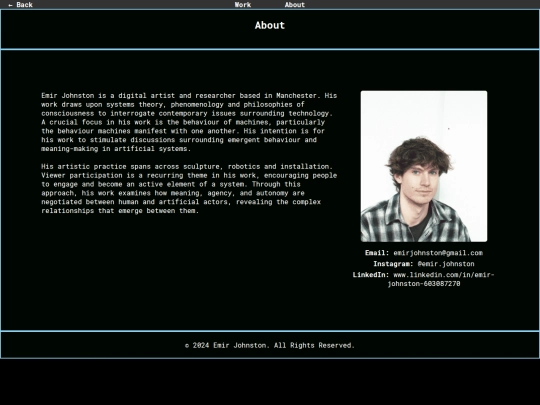Open the Work navigation item
Screen dimensions: 540x405
tap(243, 5)
